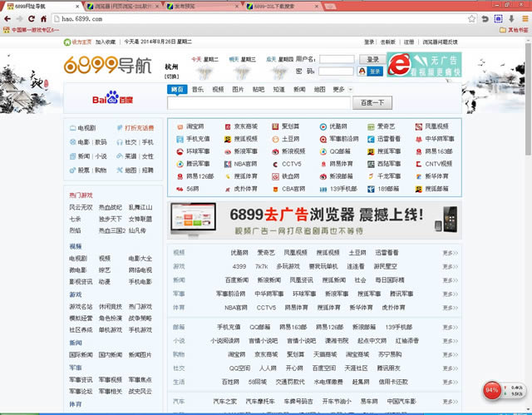This screenshot has height=415, width=532.
Task: Switch to the second browser tab
Action: pyautogui.click(x=123, y=6)
